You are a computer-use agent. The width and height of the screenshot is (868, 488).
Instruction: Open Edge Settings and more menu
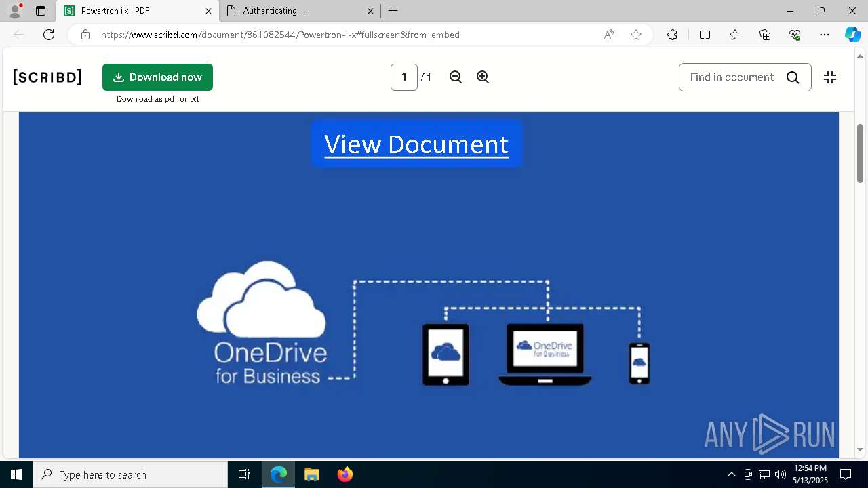(x=825, y=35)
